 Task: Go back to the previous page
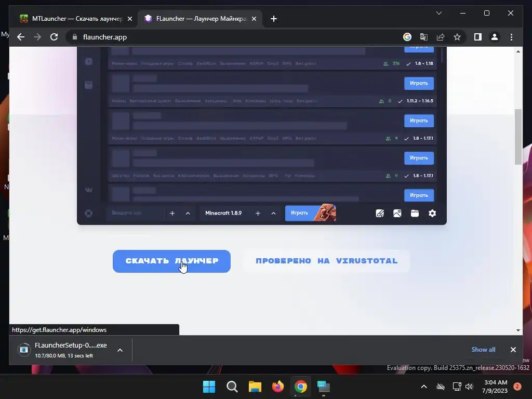pyautogui.click(x=21, y=37)
